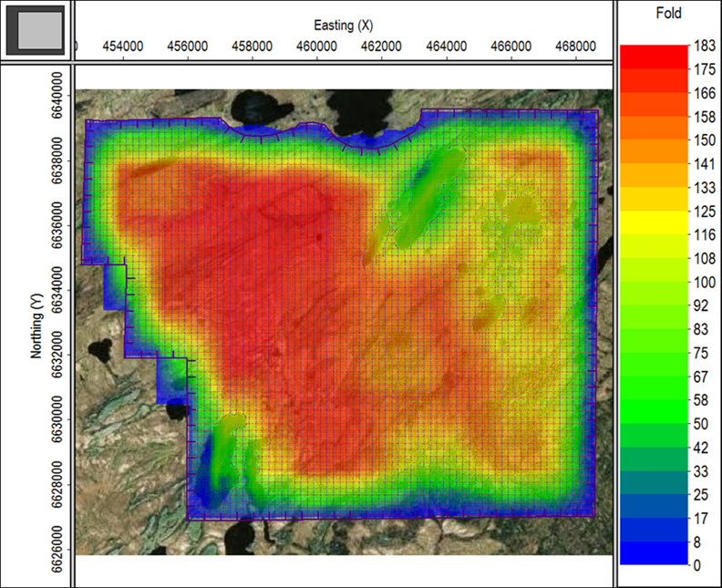The image size is (722, 588).
Task: Click the 468000 easting tick label
Action: coord(576,46)
